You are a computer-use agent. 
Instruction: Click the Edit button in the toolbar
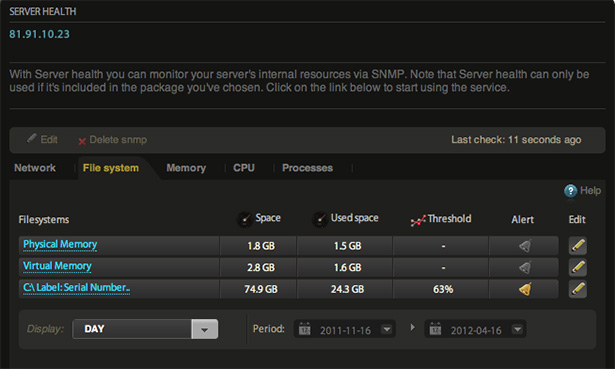[42, 139]
